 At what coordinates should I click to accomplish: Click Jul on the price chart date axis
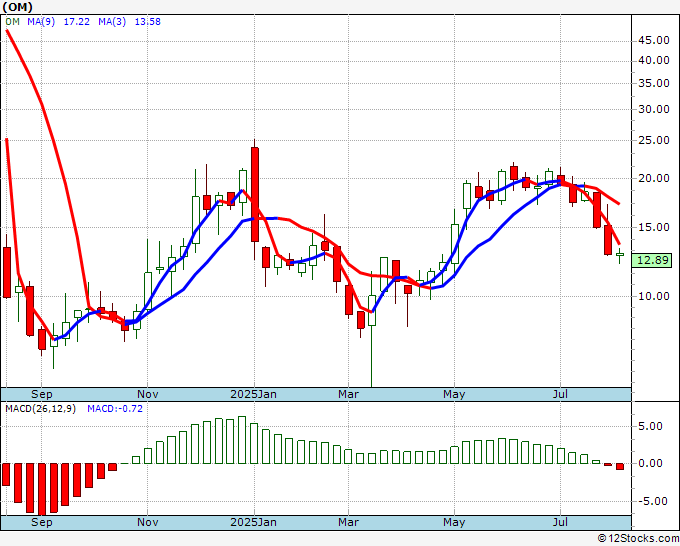coord(560,394)
